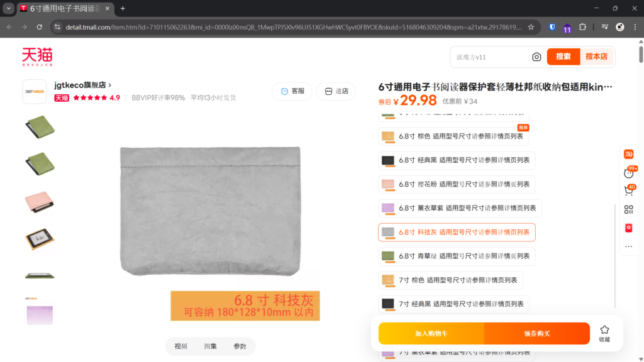644x362 pixels.
Task: Click the camera image-search icon
Action: (536, 57)
